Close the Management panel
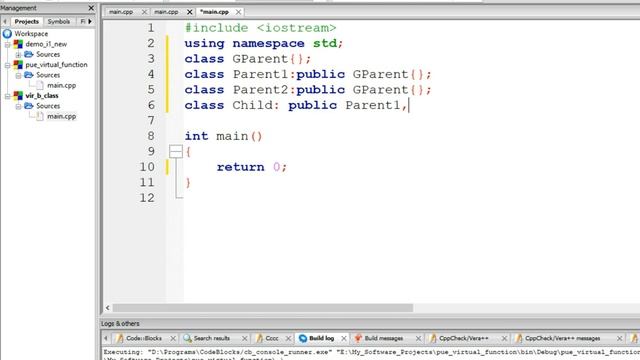The width and height of the screenshot is (640, 360). (91, 8)
